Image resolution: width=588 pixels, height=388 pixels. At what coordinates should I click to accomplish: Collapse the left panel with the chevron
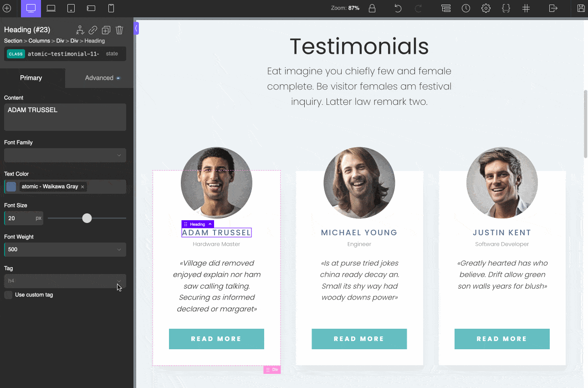[136, 28]
